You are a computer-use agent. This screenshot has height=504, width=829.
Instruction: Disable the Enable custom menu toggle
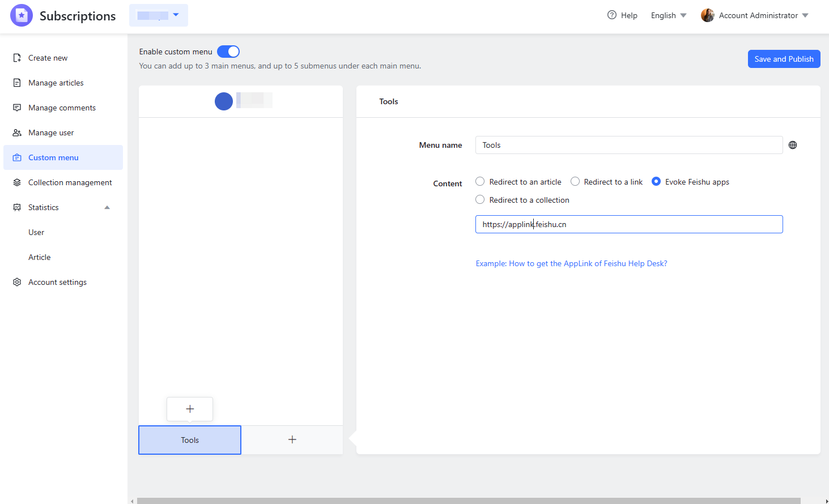[228, 51]
